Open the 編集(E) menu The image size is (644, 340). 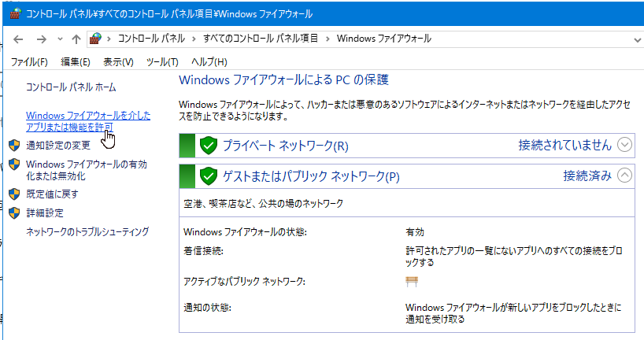pyautogui.click(x=76, y=62)
